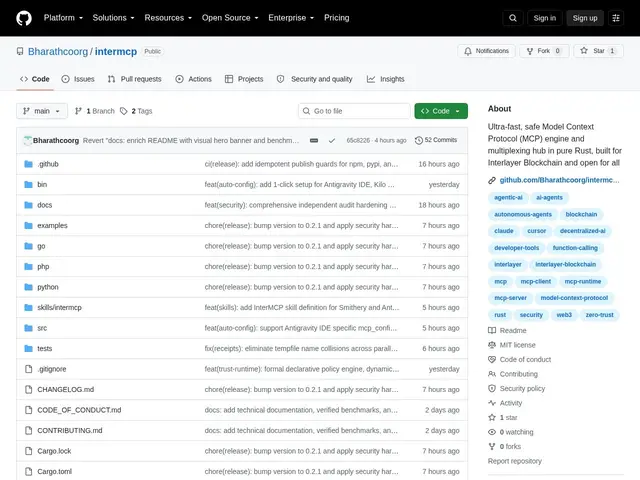Click the Cargo.toml file icon

(x=28, y=471)
